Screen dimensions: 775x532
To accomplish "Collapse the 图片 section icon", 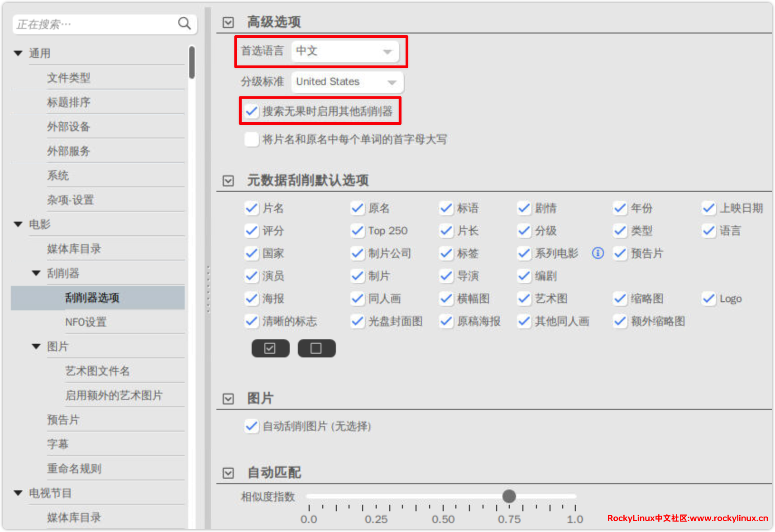I will [228, 399].
